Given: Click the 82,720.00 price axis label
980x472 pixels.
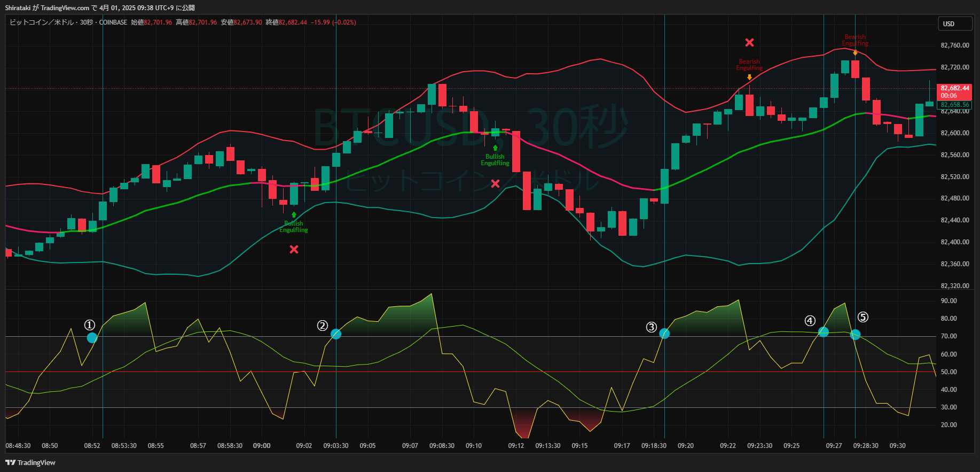Looking at the screenshot, I should click(955, 67).
